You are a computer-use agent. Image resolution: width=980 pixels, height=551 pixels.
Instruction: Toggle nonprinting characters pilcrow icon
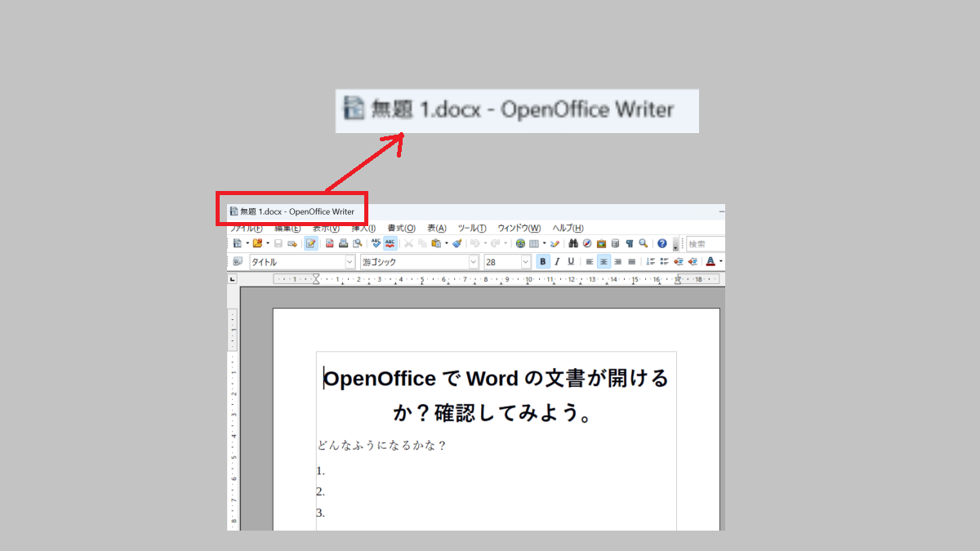(x=629, y=243)
